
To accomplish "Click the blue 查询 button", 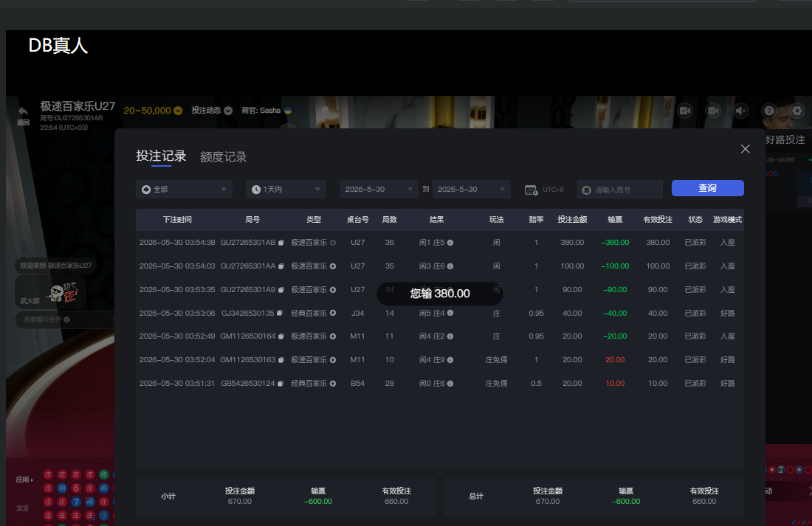I will (x=707, y=188).
